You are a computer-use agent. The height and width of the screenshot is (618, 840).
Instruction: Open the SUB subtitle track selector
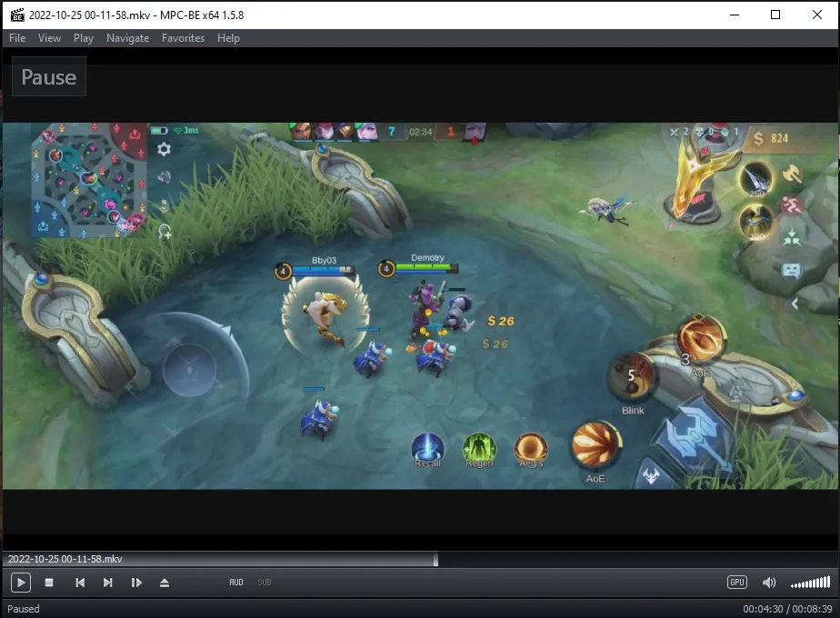tap(265, 583)
